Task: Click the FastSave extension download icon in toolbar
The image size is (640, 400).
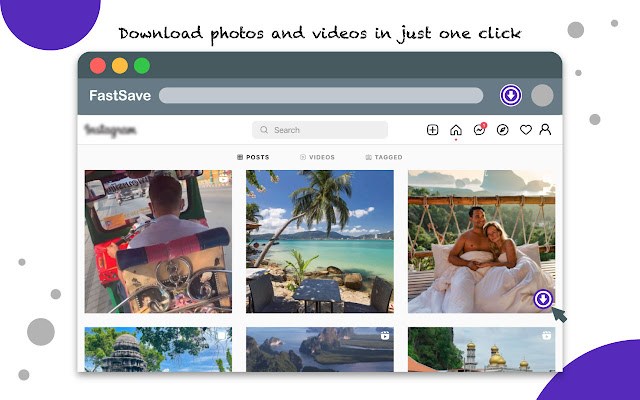Action: pos(511,96)
